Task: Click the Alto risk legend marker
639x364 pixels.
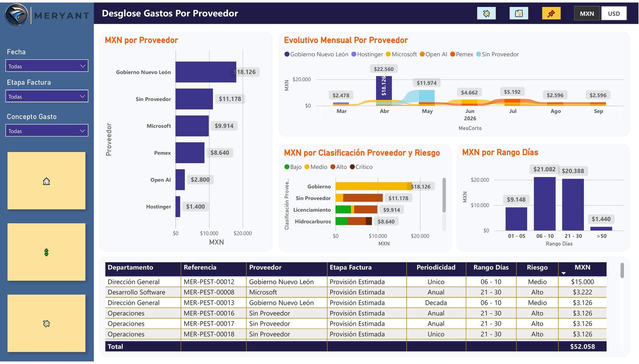Action: [333, 167]
